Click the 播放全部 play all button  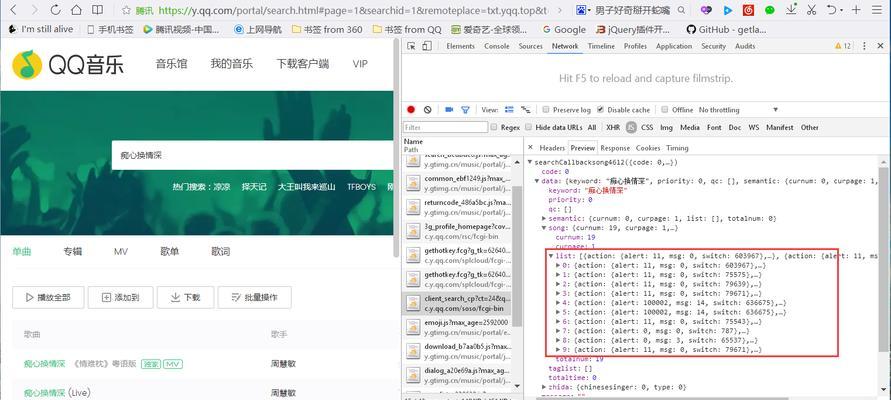48,297
